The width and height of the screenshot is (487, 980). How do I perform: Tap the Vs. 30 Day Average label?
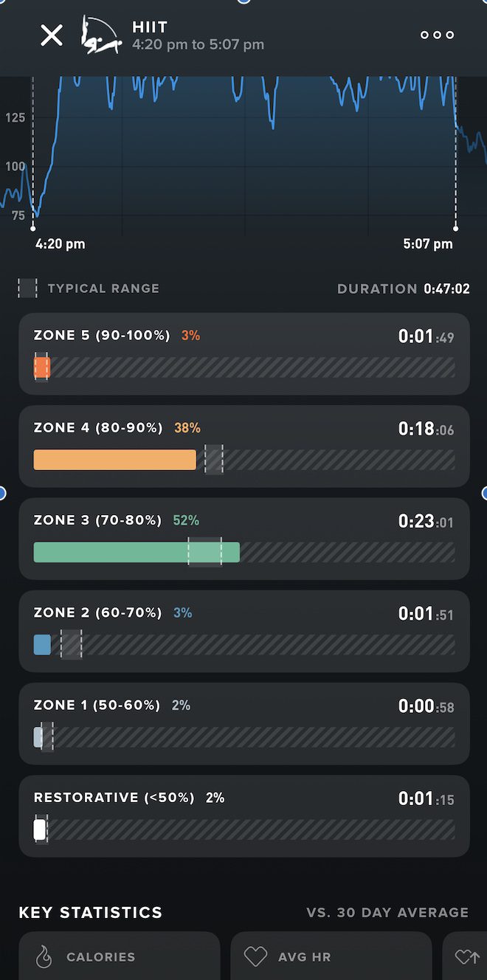(387, 913)
